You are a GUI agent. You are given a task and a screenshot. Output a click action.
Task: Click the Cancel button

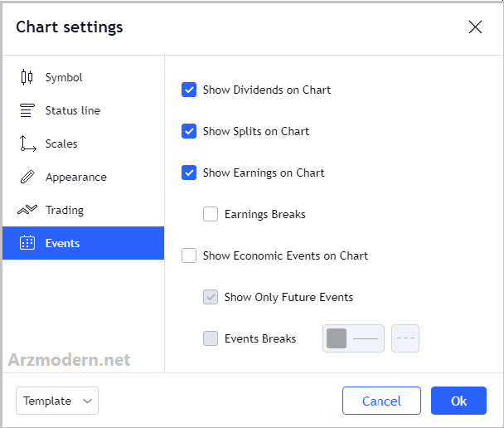pos(381,401)
